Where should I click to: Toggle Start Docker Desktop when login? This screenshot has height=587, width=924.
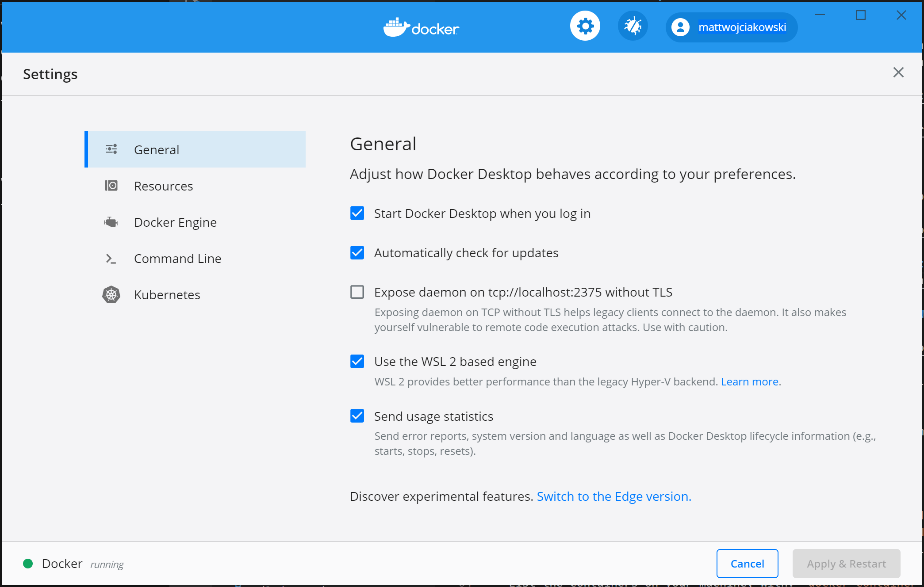pos(357,213)
